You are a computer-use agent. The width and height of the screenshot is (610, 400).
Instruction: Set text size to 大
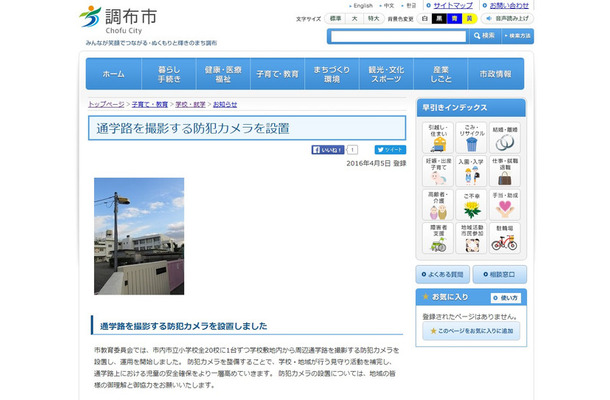(x=354, y=19)
